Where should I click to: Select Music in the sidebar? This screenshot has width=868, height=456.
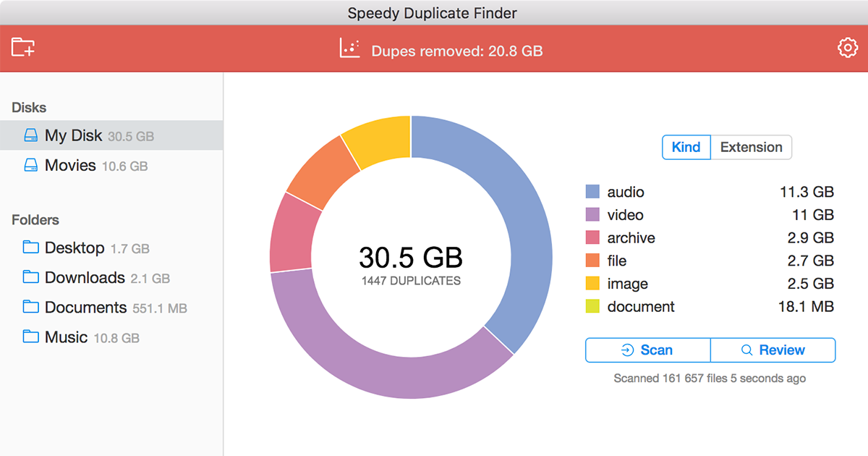111,337
